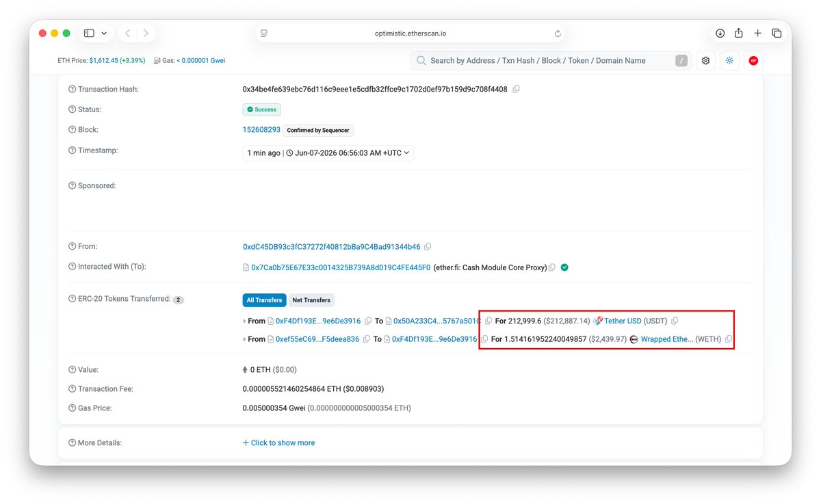
Task: Open gas tracker < 0.000001 Gwei
Action: pos(200,61)
